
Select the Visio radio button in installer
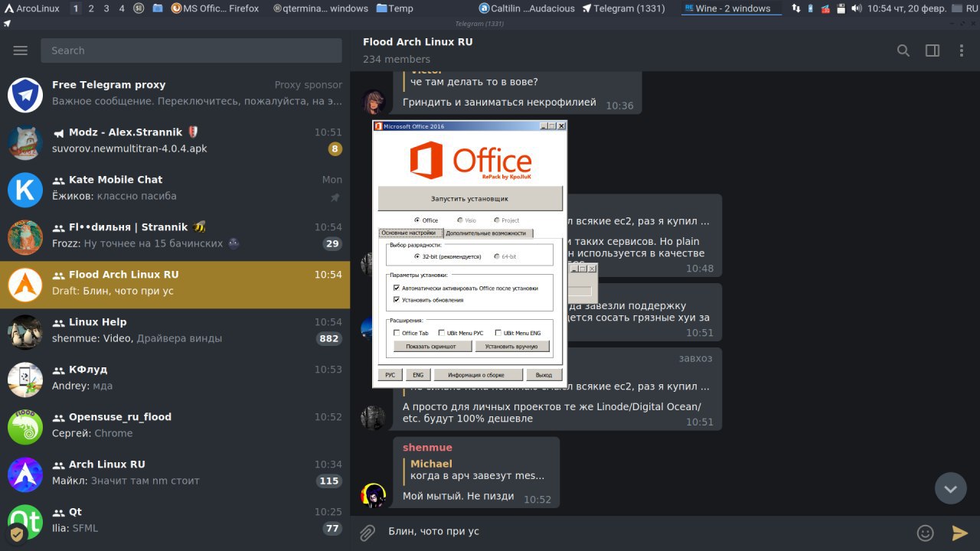pyautogui.click(x=459, y=220)
